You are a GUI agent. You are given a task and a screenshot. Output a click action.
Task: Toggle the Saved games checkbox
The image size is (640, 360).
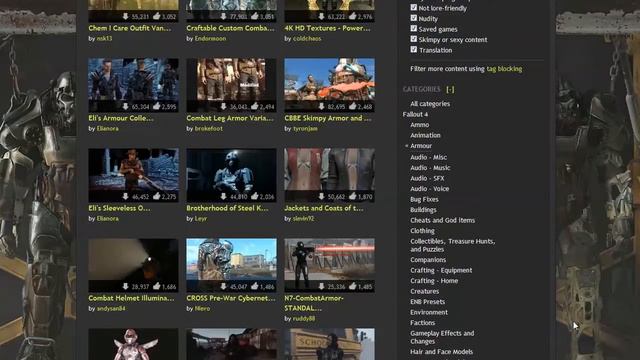click(414, 29)
